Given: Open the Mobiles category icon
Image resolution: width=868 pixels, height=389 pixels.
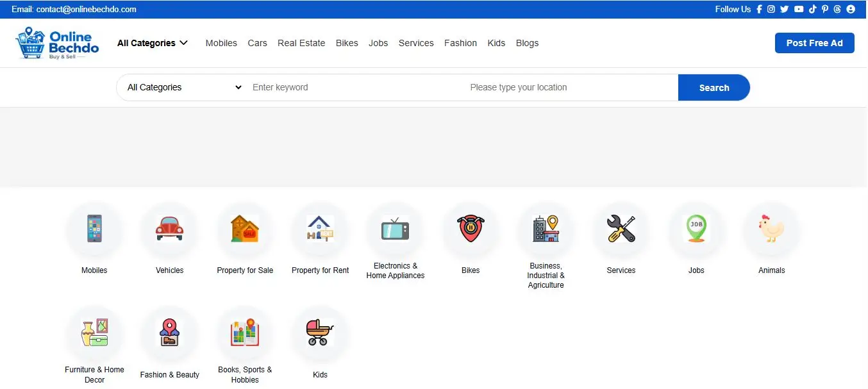Looking at the screenshot, I should point(94,229).
